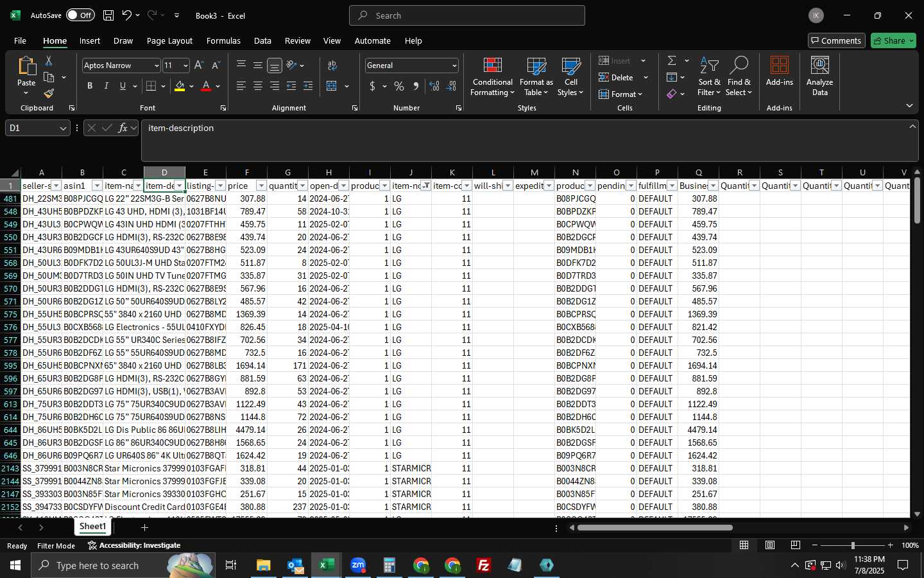Toggle Italic formatting

(107, 86)
